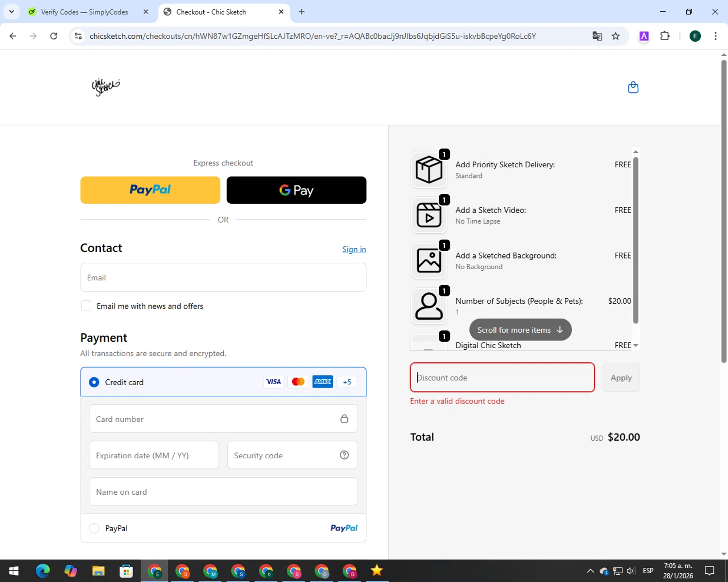This screenshot has height=582, width=728.
Task: Open the star app on the taskbar
Action: 377,571
